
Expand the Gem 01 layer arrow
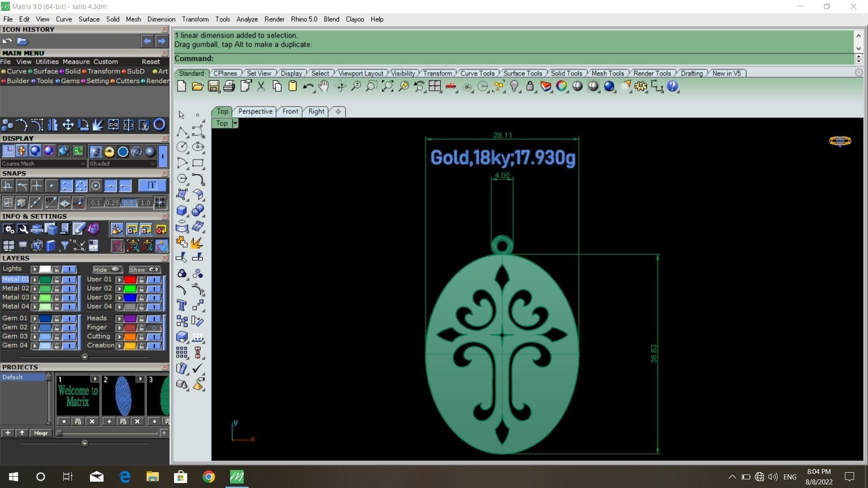click(x=34, y=319)
